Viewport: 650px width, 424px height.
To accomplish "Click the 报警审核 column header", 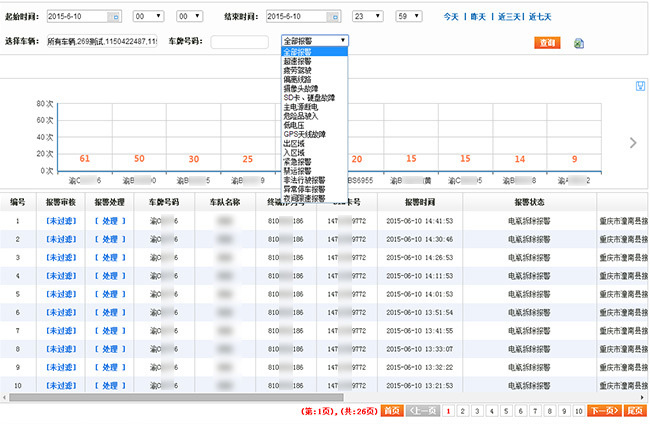I will tap(61, 202).
